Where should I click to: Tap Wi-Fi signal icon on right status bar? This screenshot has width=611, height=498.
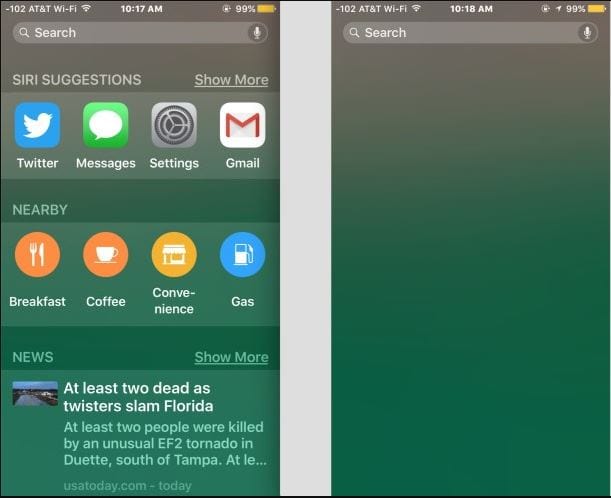point(416,8)
